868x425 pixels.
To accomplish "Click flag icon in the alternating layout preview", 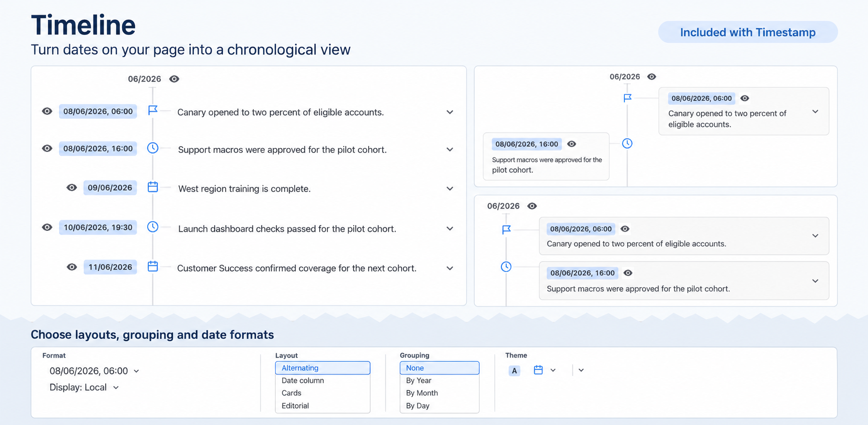I will click(x=627, y=98).
